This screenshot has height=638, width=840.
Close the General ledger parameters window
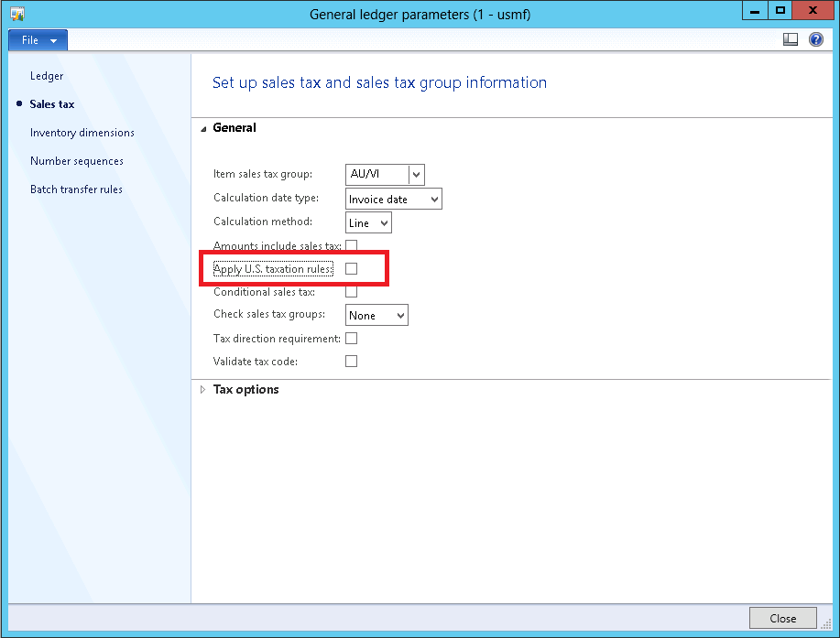point(783,618)
